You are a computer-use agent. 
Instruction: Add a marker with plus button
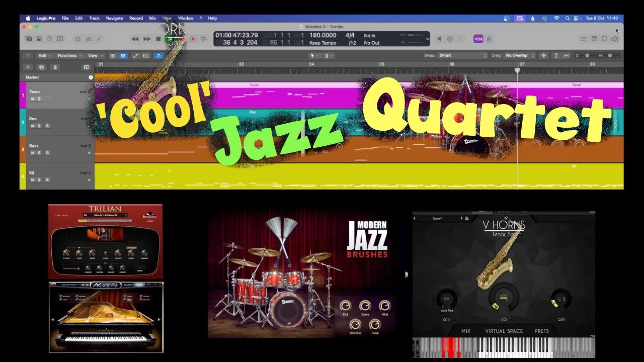coord(91,77)
